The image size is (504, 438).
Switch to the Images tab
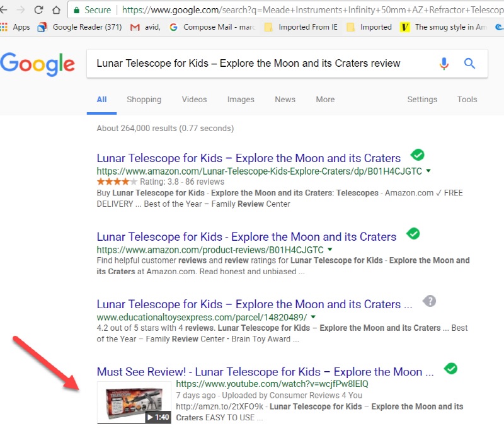coord(241,100)
